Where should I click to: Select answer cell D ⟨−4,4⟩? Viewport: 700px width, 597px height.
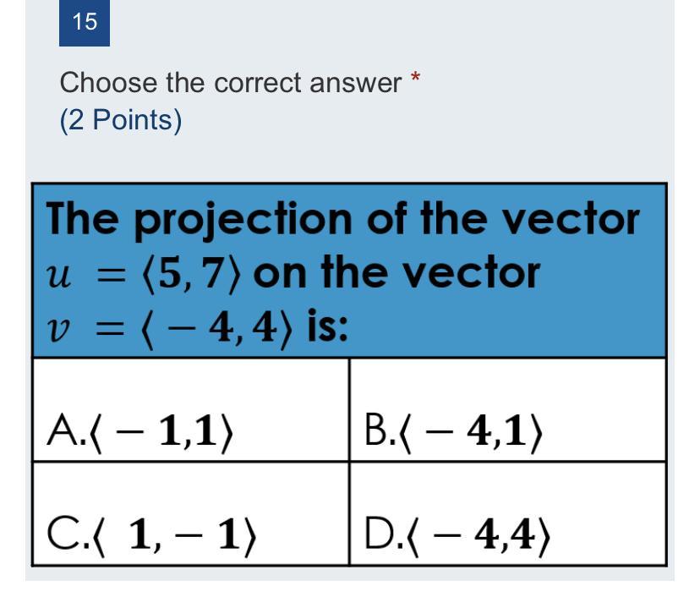(507, 513)
